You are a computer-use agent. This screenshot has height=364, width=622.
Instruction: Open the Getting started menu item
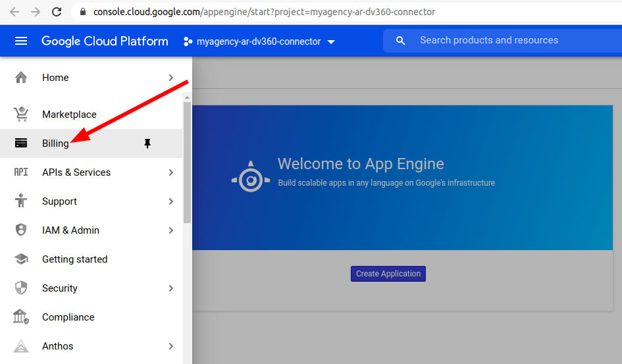(91, 259)
